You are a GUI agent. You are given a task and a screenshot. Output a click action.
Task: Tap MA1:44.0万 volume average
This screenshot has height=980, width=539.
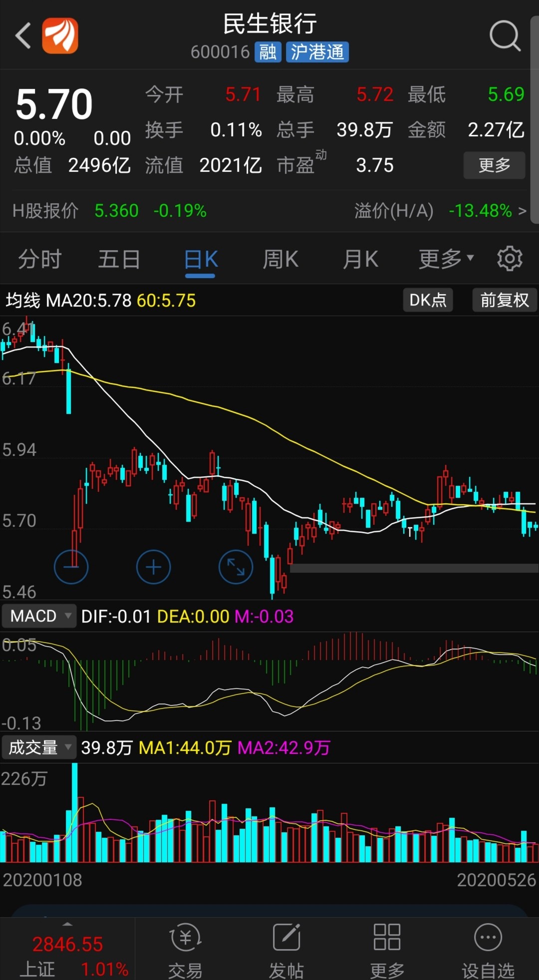[x=185, y=748]
